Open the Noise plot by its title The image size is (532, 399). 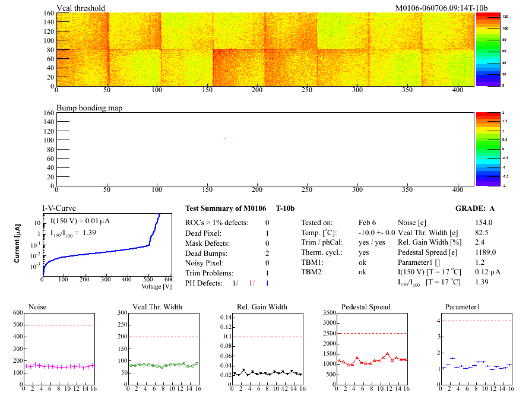pos(37,307)
